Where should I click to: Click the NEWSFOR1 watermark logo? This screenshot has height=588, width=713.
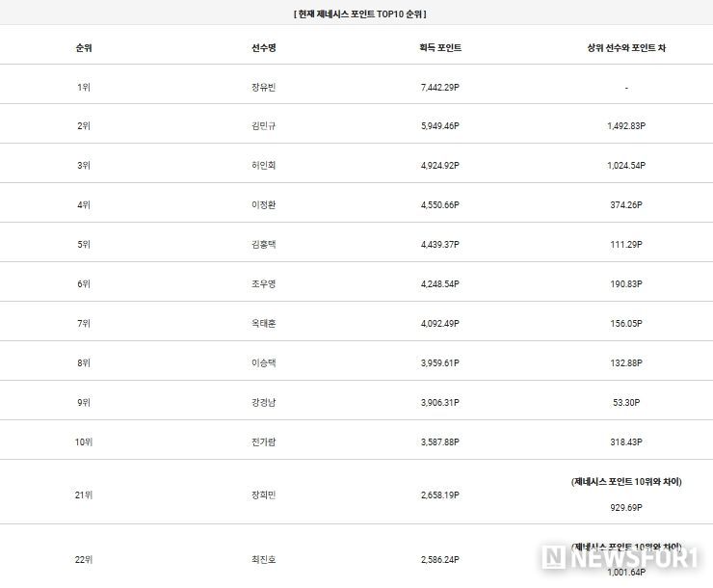tap(620, 557)
